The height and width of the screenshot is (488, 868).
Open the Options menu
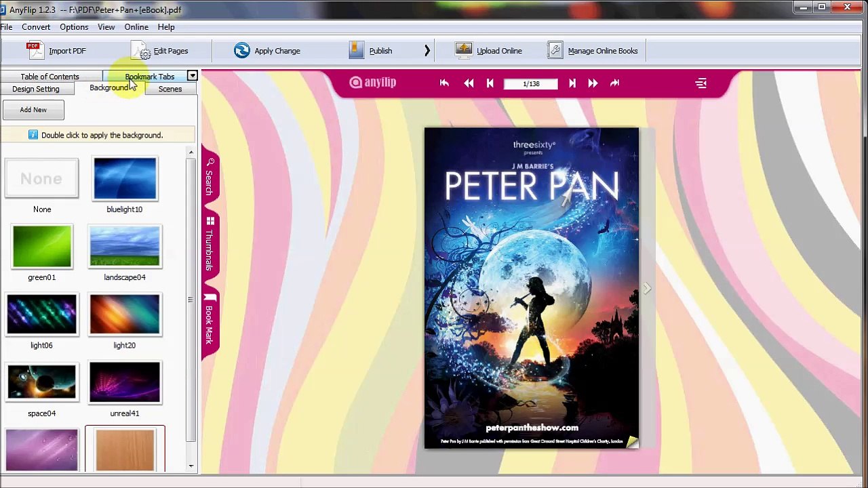point(74,27)
